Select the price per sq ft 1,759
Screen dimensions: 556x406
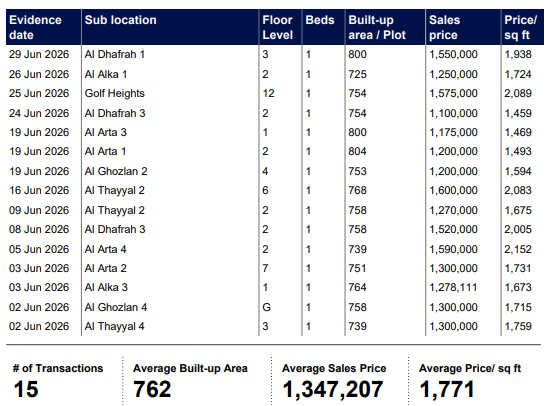[x=518, y=326]
